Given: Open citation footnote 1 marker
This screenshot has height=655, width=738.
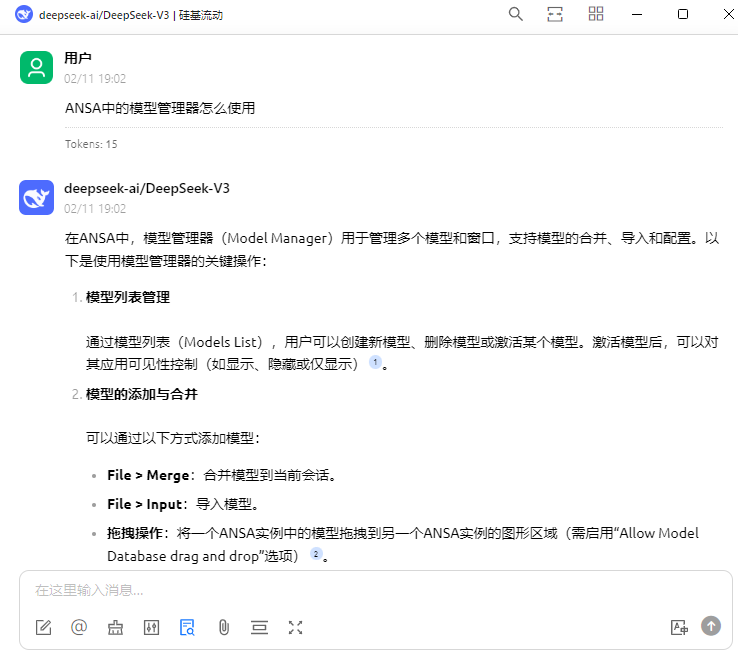Looking at the screenshot, I should [375, 362].
